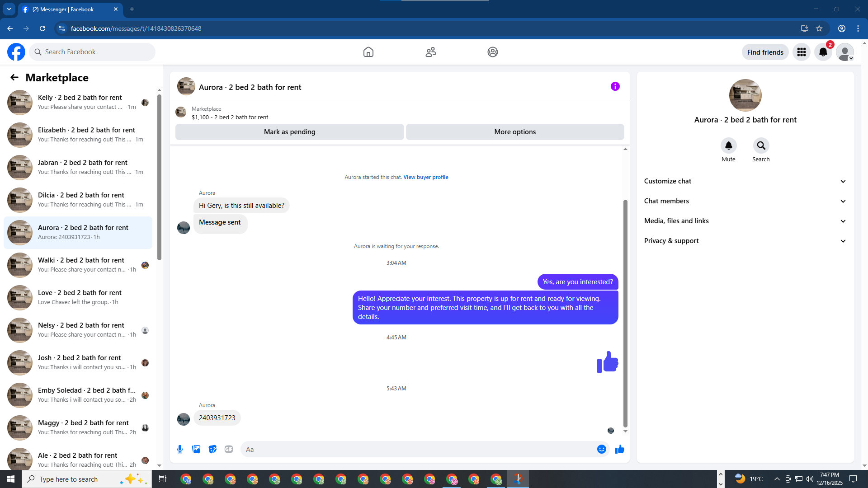Open Nelsy's rental conversation

[x=78, y=330]
